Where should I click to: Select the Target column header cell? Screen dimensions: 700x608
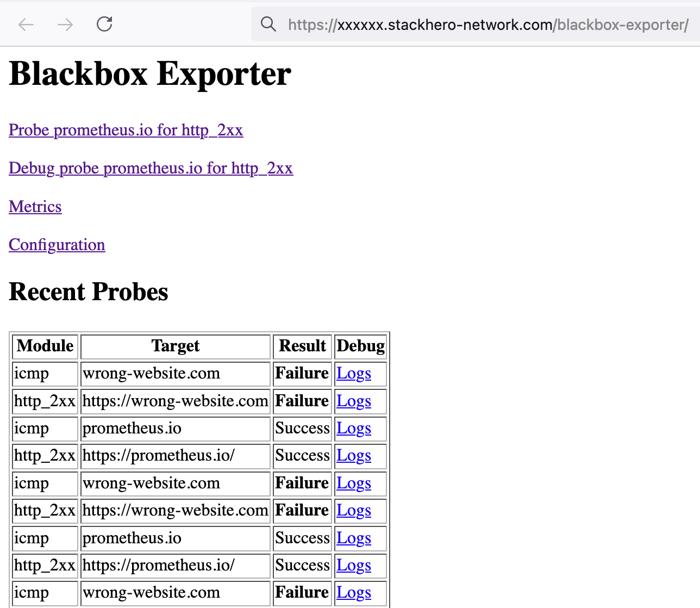pyautogui.click(x=175, y=346)
